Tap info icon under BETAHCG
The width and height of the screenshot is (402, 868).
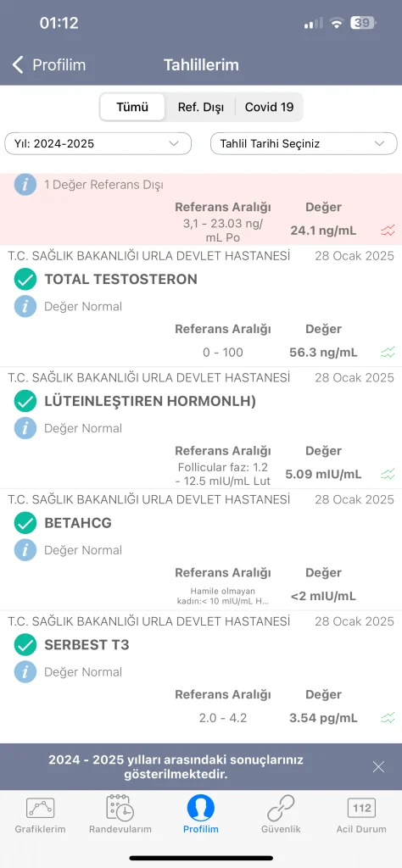click(x=25, y=549)
